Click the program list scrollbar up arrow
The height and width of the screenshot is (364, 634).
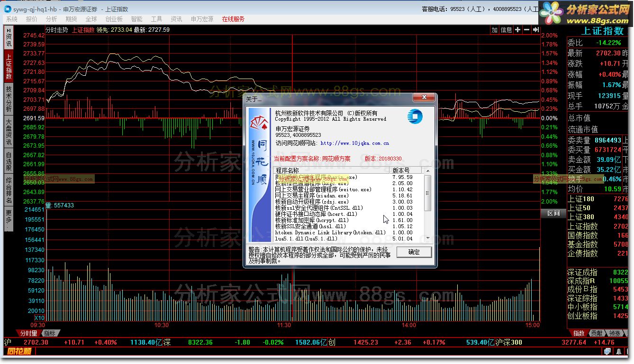[x=427, y=171]
